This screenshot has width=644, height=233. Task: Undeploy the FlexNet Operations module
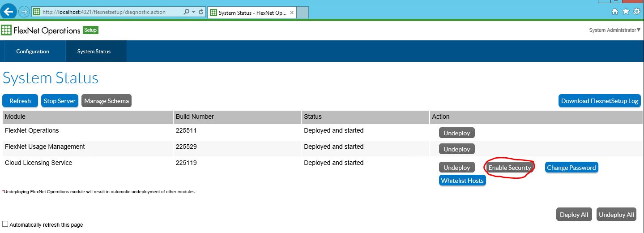pyautogui.click(x=456, y=133)
